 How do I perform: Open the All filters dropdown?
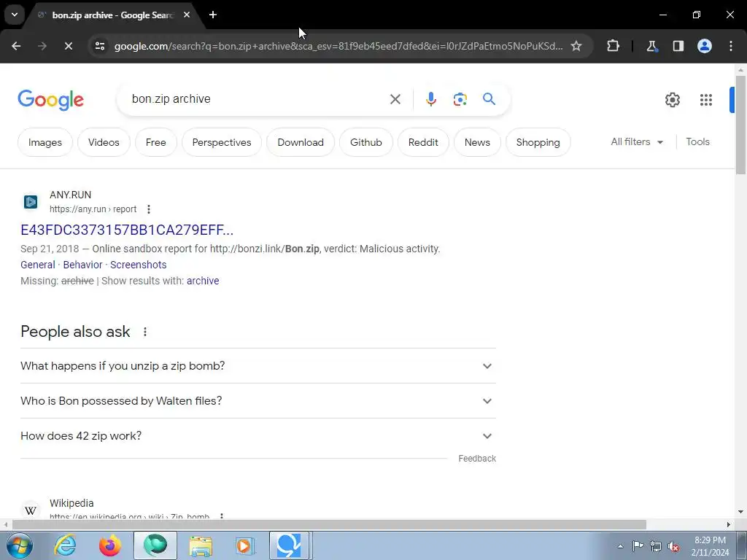point(637,142)
